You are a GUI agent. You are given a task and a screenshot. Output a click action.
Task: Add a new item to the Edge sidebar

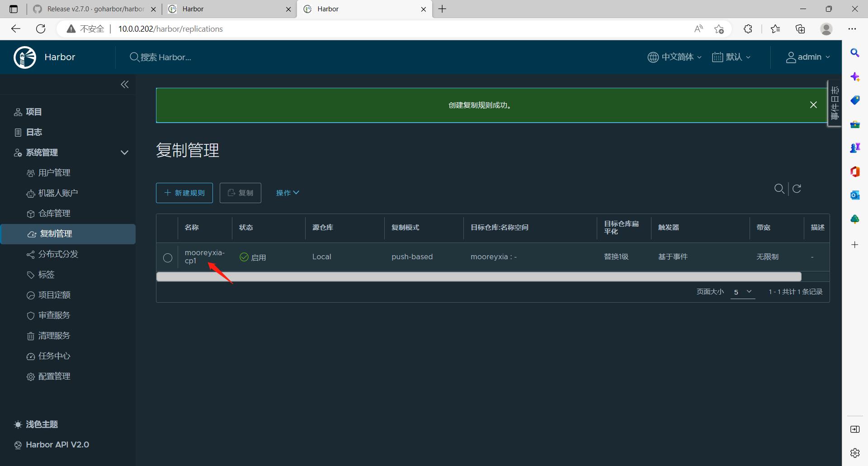pyautogui.click(x=855, y=245)
